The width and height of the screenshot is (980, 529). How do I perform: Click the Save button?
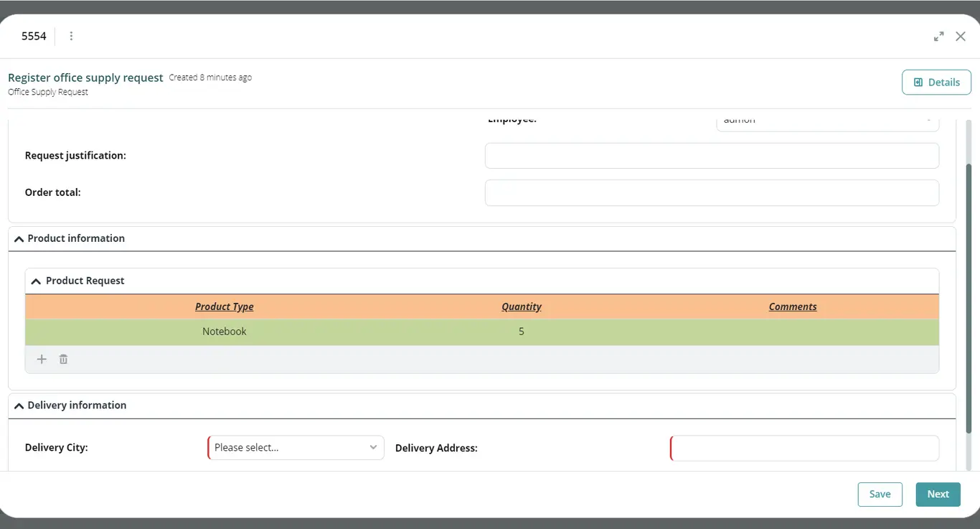tap(880, 495)
